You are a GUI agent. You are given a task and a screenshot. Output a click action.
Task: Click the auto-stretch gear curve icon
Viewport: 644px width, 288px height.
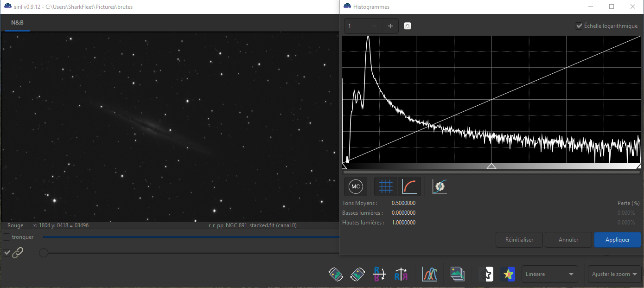coord(439,186)
